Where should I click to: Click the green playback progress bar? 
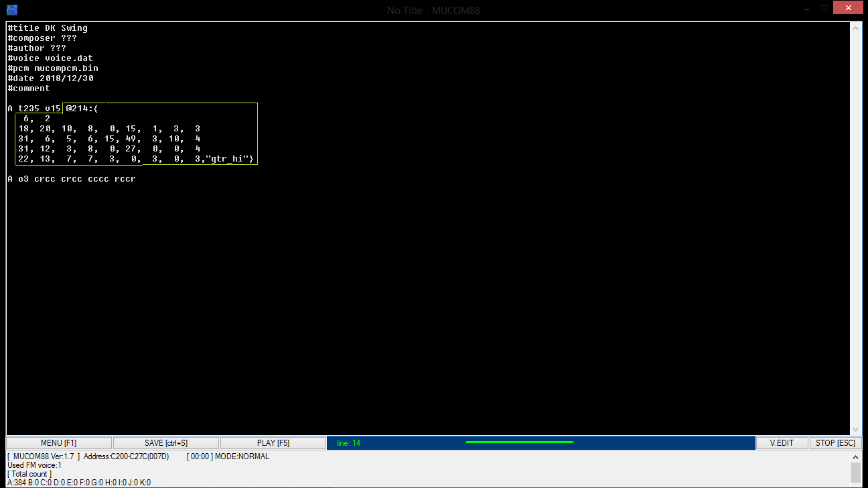(x=519, y=442)
